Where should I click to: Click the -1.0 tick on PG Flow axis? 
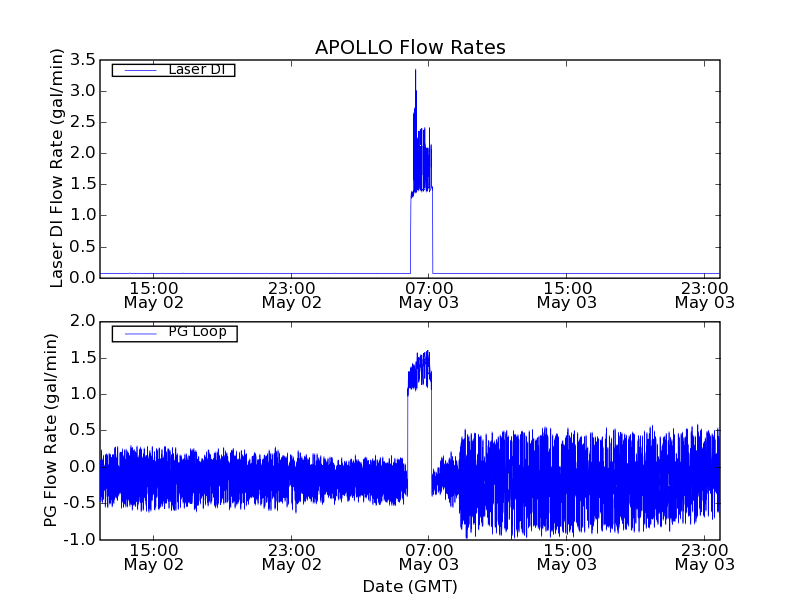click(80, 539)
